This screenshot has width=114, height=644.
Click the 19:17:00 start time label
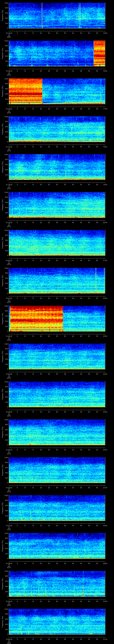pos(9,147)
